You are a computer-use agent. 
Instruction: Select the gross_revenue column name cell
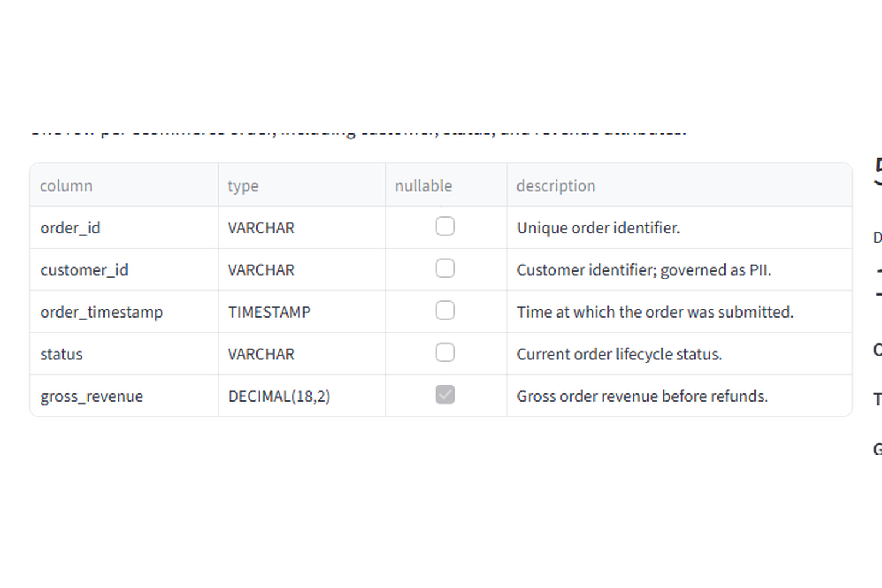pyautogui.click(x=124, y=396)
